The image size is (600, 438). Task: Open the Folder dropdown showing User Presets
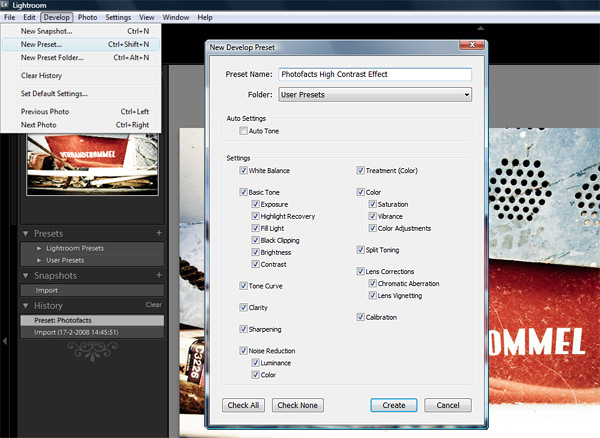pos(375,94)
